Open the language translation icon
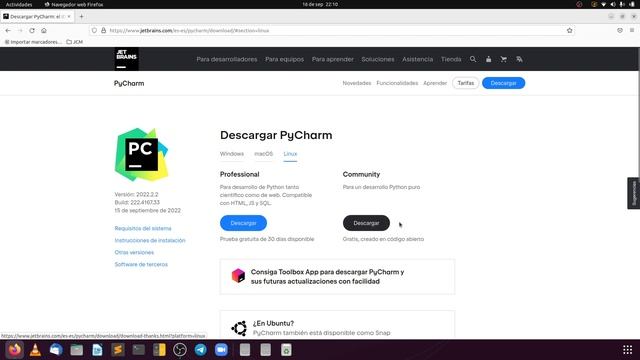Image resolution: width=640 pixels, height=360 pixels. pyautogui.click(x=519, y=59)
